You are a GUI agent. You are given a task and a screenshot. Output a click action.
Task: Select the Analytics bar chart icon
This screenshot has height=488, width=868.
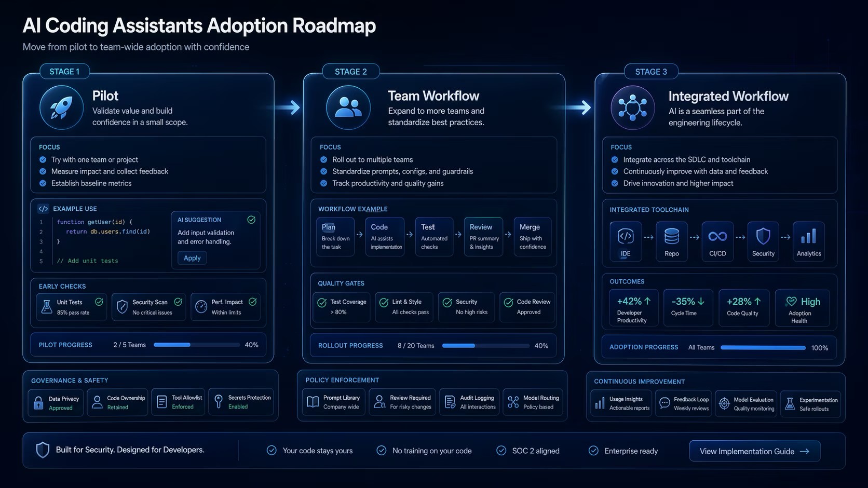point(809,236)
